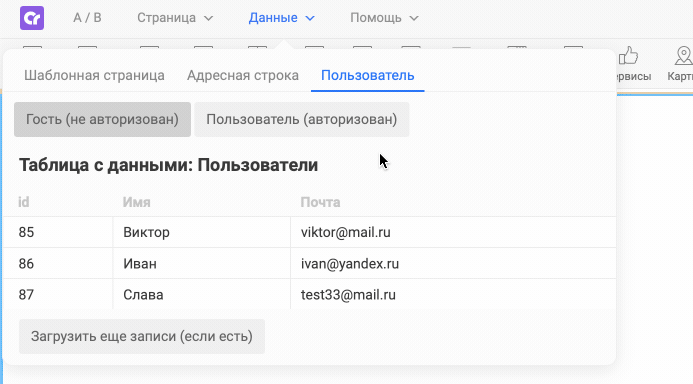Image resolution: width=693 pixels, height=384 pixels.
Task: Click the map pin Карты icon
Action: (x=683, y=57)
